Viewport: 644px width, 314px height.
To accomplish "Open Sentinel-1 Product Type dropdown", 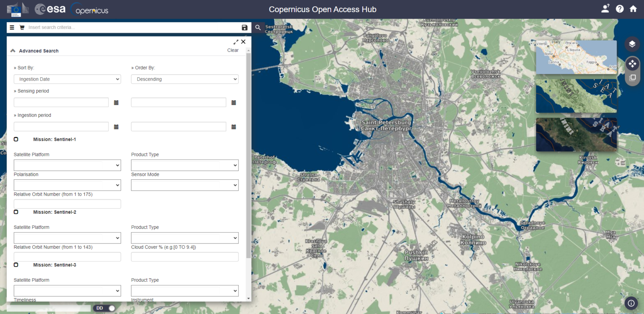I will point(185,165).
